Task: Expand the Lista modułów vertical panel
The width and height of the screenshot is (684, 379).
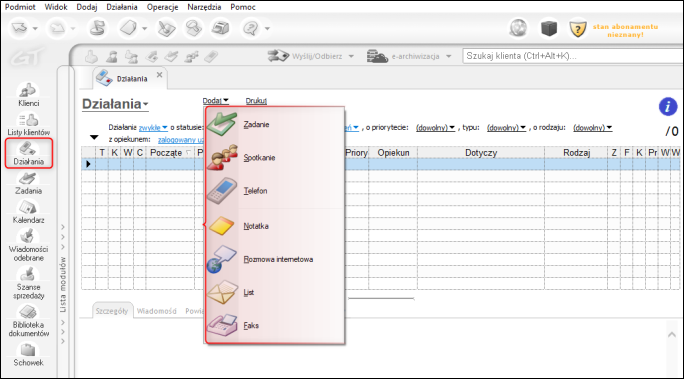Action: tap(63, 284)
